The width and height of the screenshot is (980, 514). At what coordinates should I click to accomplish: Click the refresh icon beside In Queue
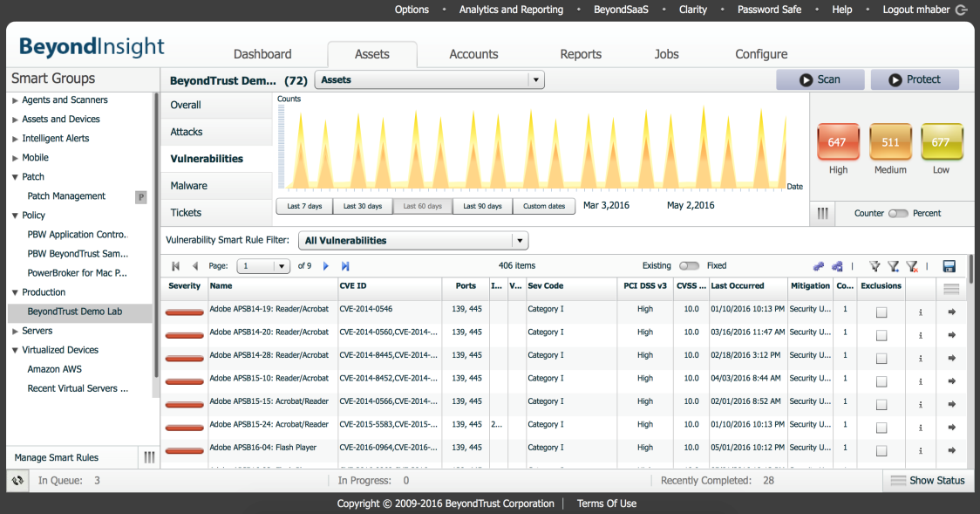(17, 480)
